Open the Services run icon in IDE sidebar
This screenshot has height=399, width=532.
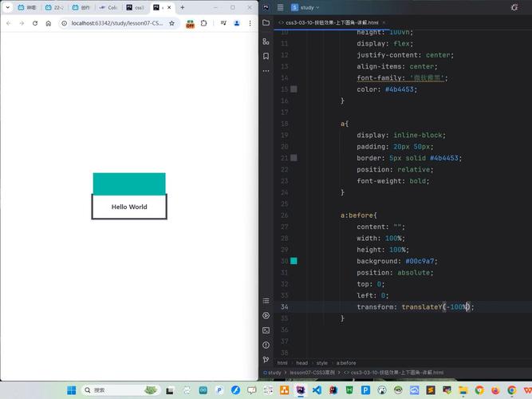[266, 315]
